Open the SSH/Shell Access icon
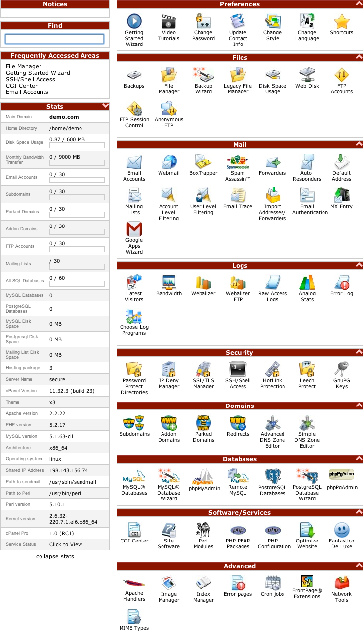Viewport: 364px width, 632px height. pos(238,369)
